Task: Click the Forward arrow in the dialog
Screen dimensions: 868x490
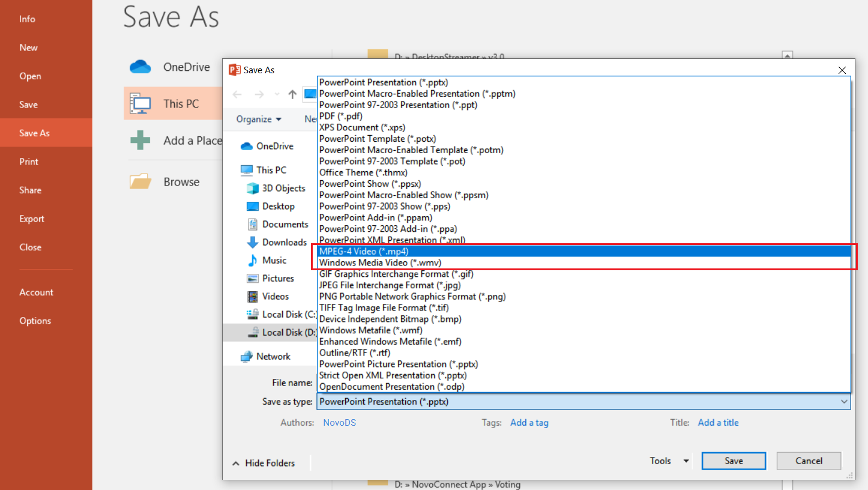Action: point(259,94)
